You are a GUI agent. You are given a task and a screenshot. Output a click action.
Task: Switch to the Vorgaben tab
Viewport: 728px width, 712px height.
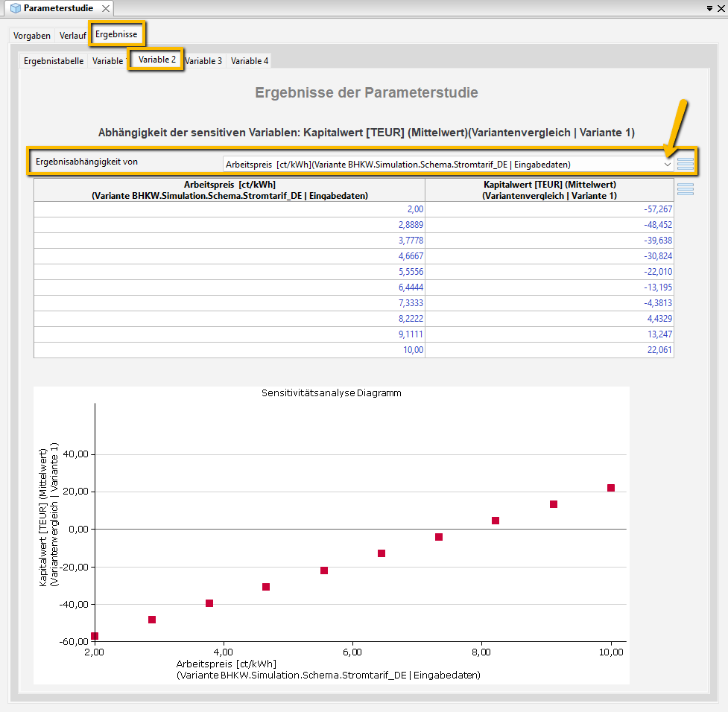(x=32, y=36)
